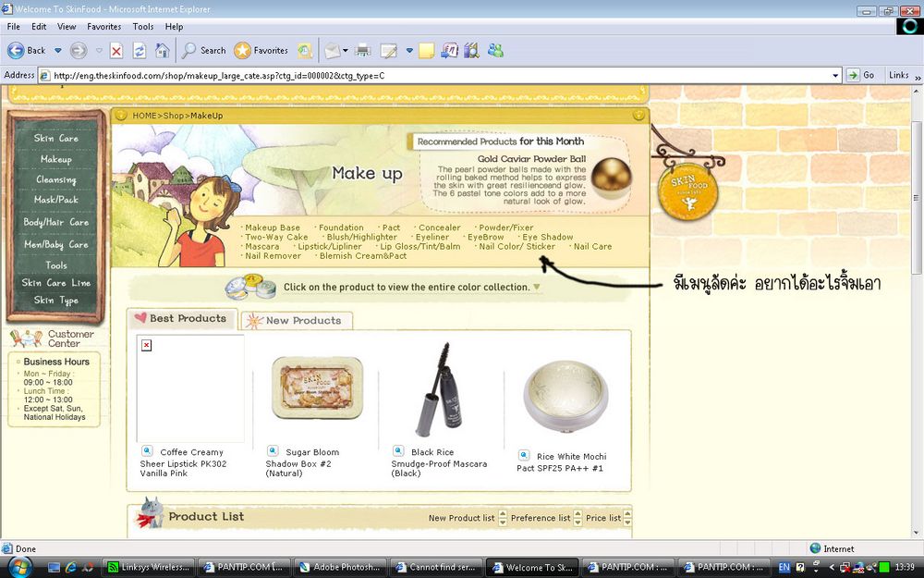Select Tools on the chalkboard menu

coord(56,265)
